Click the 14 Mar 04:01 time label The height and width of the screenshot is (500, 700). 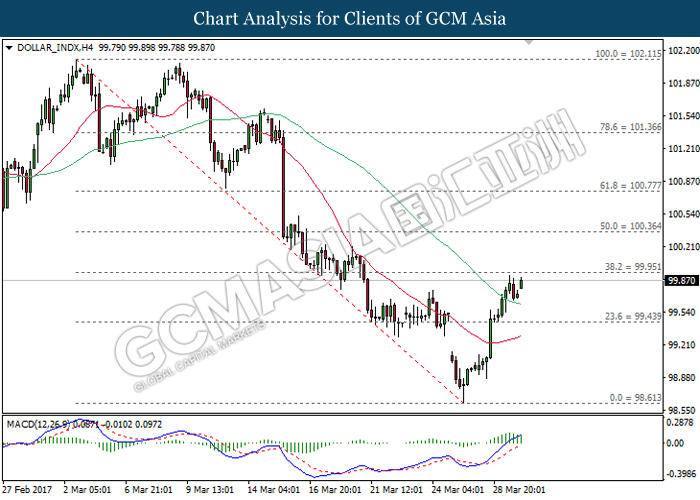274,490
